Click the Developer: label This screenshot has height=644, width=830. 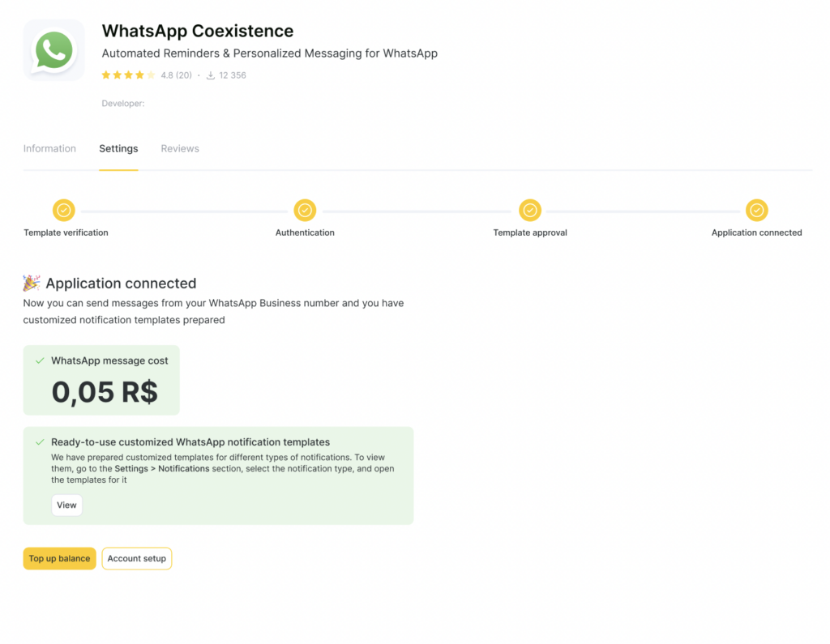(x=123, y=103)
